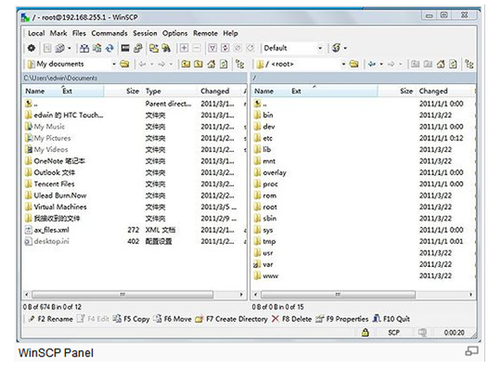Screen dimensions: 500x378
Task: Click F5 Copy button
Action: tap(131, 319)
